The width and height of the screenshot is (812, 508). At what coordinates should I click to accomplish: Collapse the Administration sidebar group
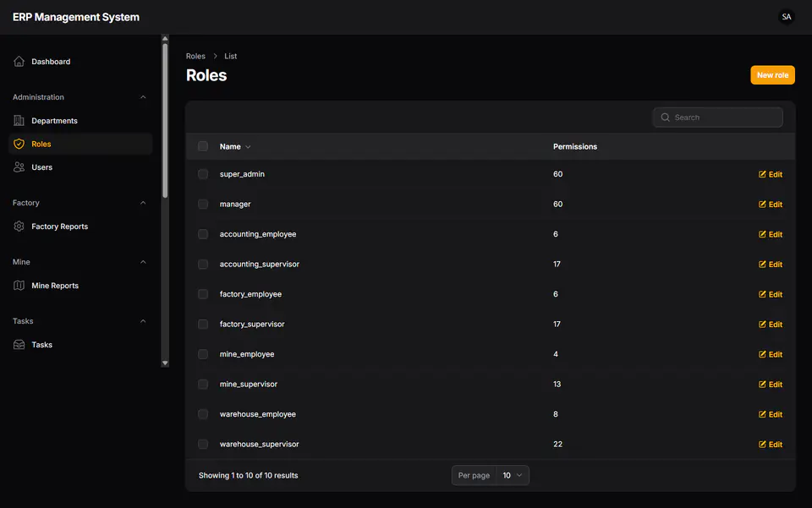143,97
